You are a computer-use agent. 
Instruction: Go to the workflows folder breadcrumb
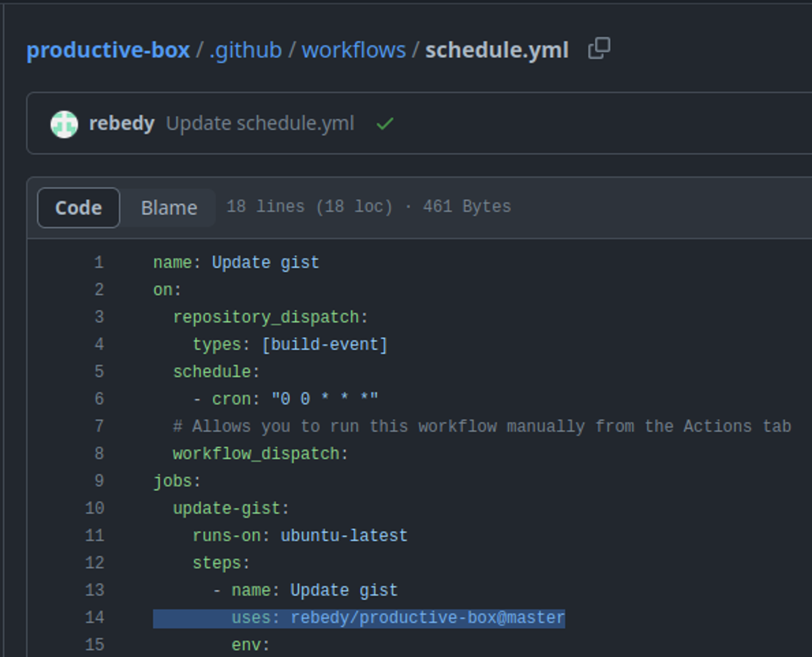(354, 50)
